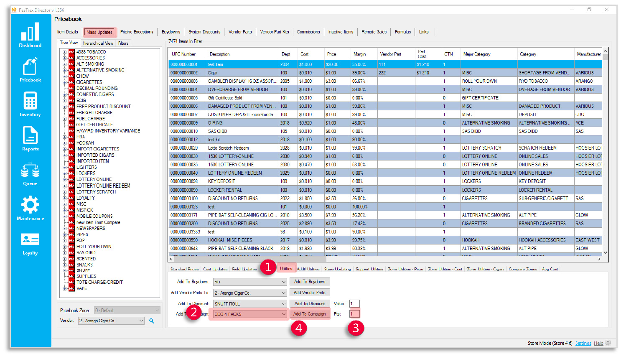
Task: Click the grid vertical scrollbar down arrow
Action: [606, 253]
